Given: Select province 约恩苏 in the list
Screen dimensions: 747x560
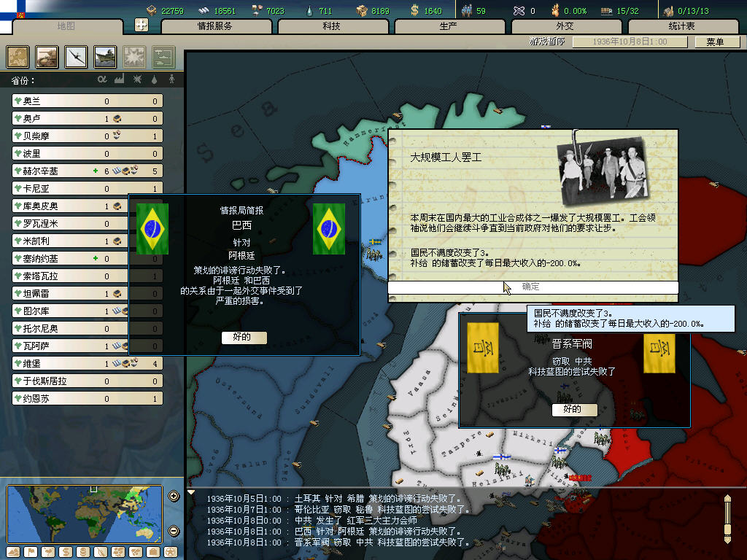Looking at the screenshot, I should click(88, 399).
